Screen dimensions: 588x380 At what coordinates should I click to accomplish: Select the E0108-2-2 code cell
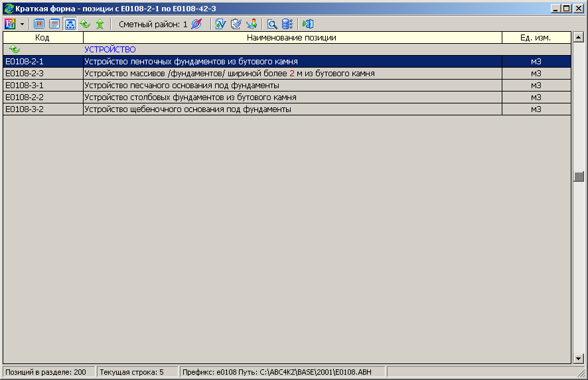(42, 97)
